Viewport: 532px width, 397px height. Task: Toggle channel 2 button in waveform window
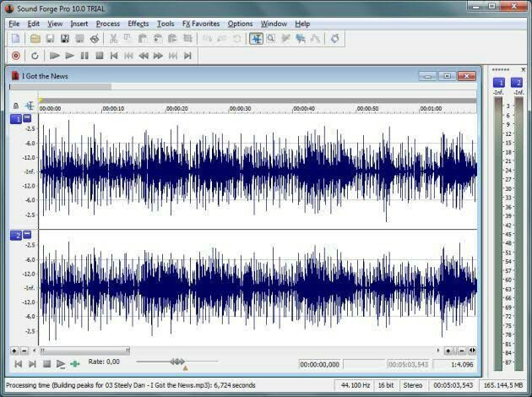click(x=16, y=236)
